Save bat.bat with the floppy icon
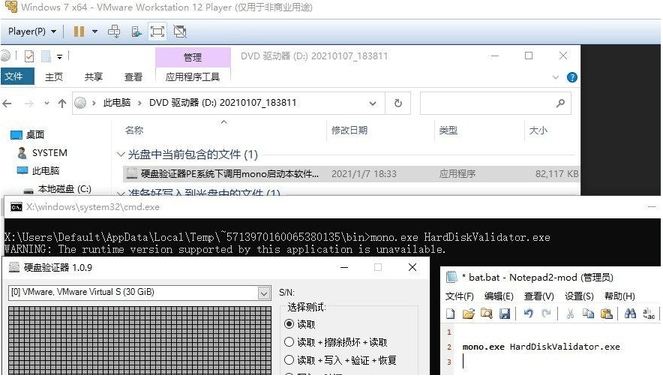 504,314
